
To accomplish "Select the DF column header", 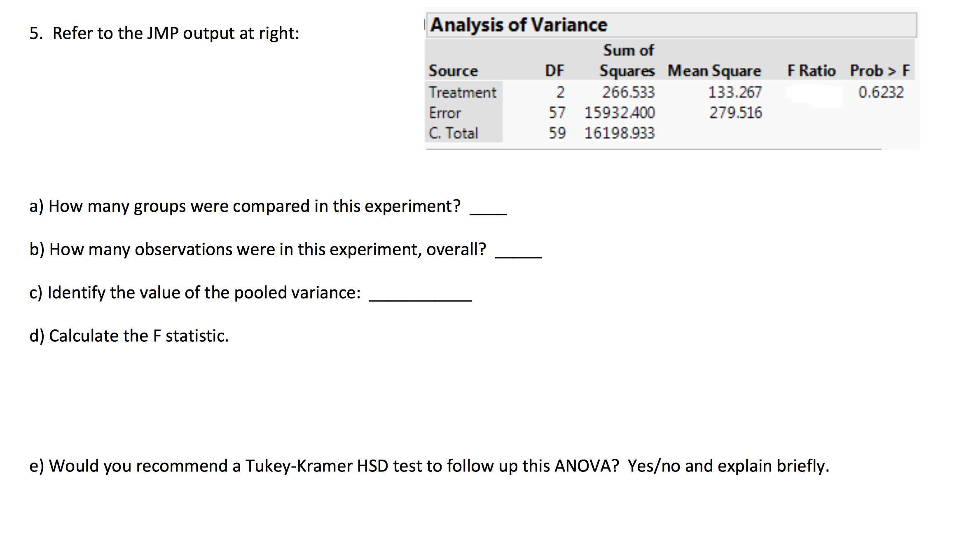I will pos(554,71).
